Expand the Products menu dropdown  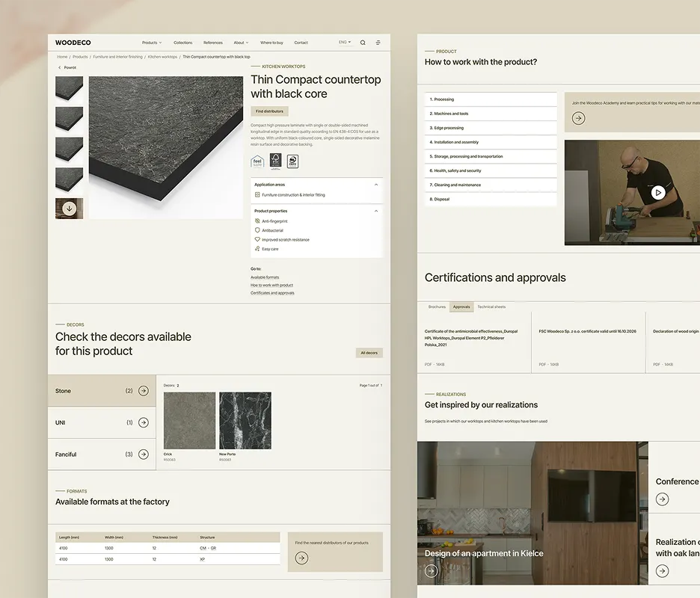[x=152, y=43]
